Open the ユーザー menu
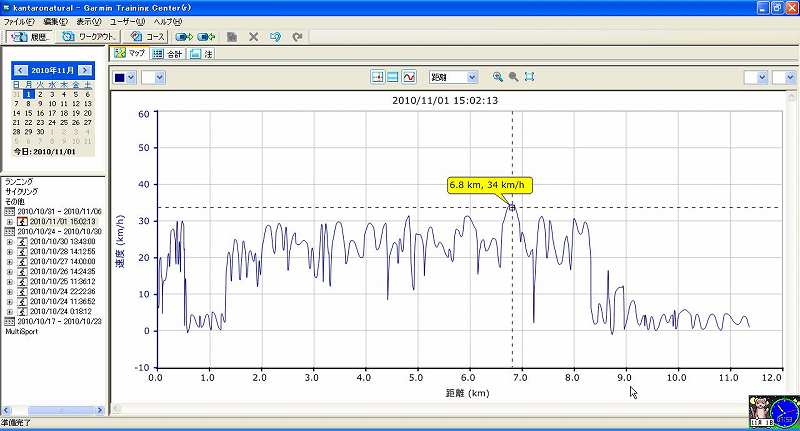Image resolution: width=800 pixels, height=431 pixels. [x=128, y=22]
